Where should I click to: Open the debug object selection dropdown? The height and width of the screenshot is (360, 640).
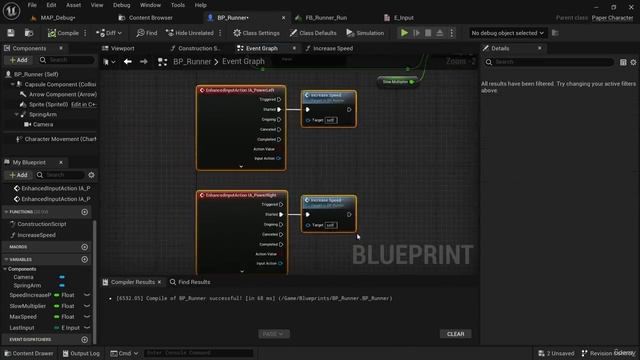[507, 33]
